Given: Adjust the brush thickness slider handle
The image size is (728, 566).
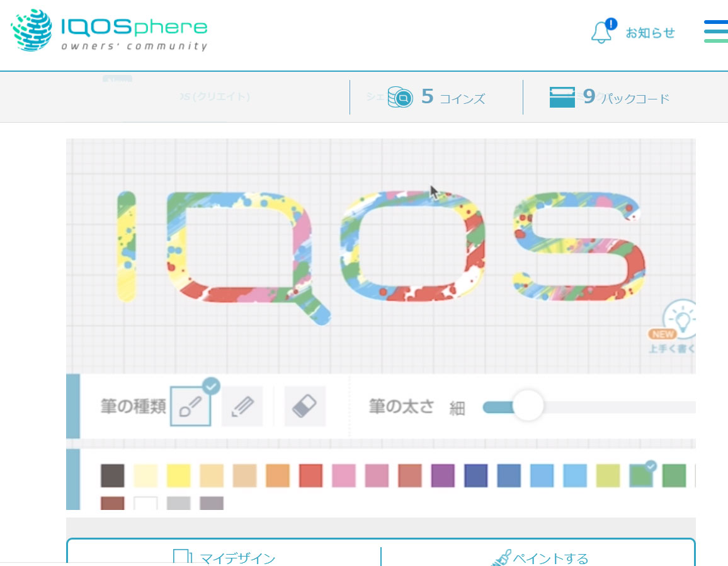Looking at the screenshot, I should (528, 405).
